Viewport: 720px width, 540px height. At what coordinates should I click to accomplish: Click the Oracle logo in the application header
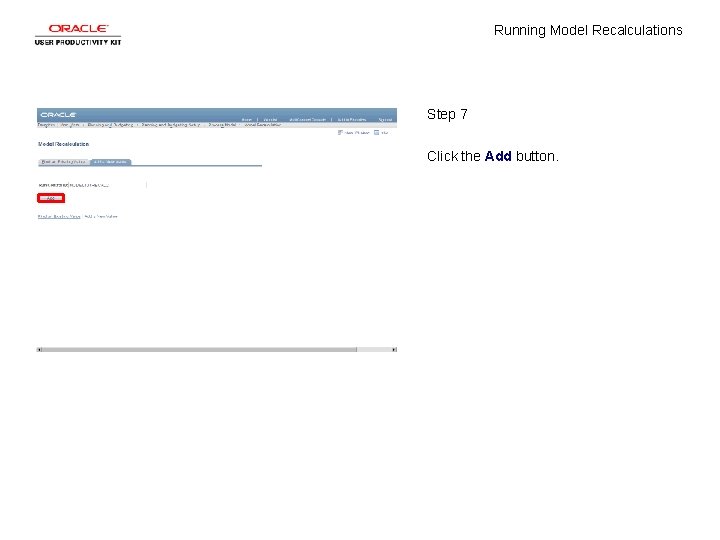58,115
